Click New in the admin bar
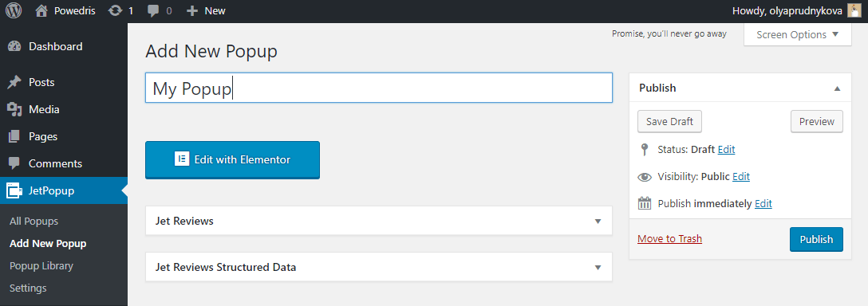This screenshot has height=306, width=868. (x=215, y=11)
